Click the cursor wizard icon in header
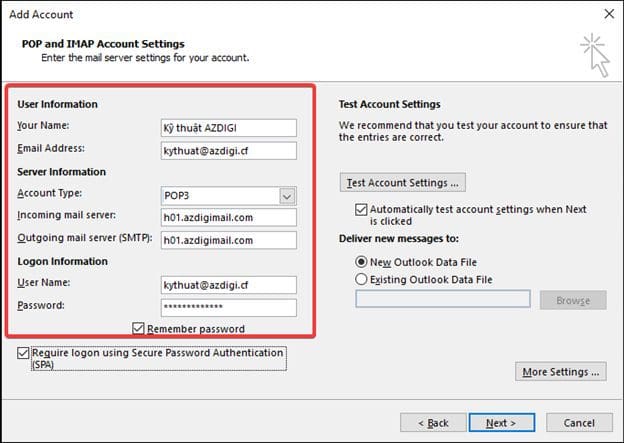The height and width of the screenshot is (443, 624). coord(593,51)
